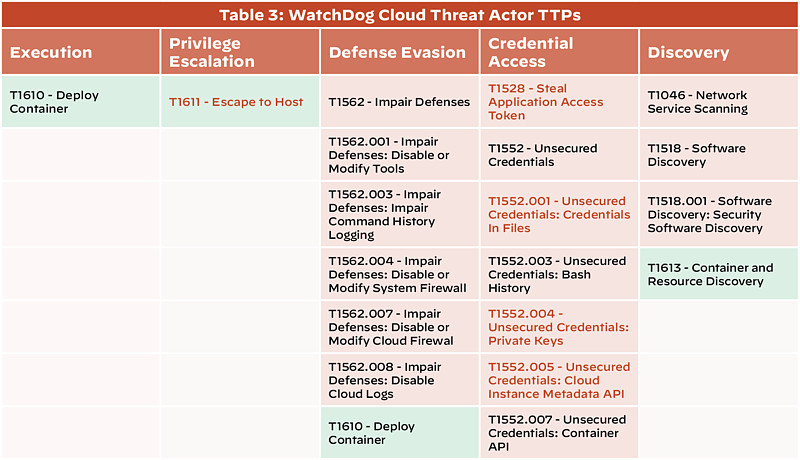Click T1552.003 Bash History cell
This screenshot has height=460, width=800.
556,274
